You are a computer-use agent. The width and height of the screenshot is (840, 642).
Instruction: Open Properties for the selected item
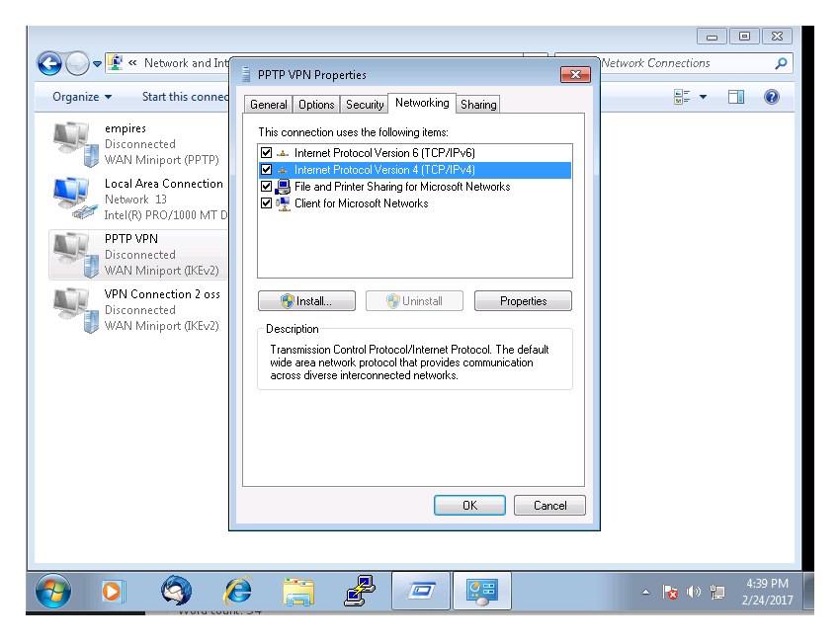(x=523, y=301)
